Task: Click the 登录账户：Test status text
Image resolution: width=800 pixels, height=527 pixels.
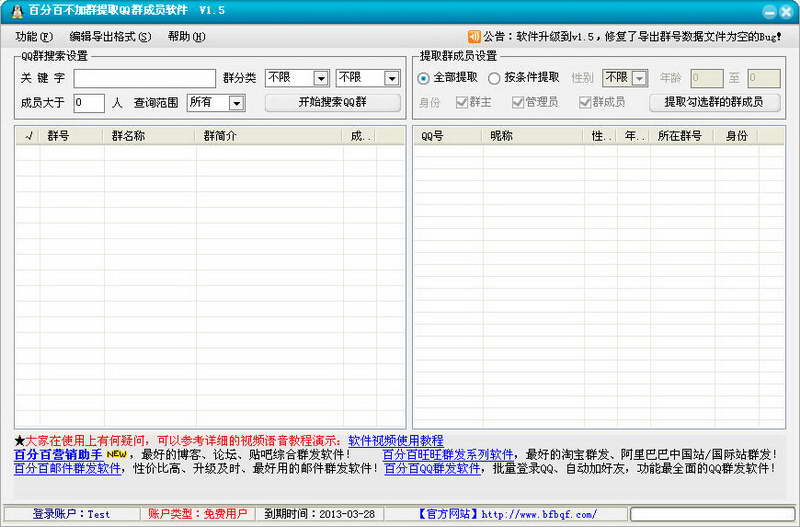Action: coord(71,514)
